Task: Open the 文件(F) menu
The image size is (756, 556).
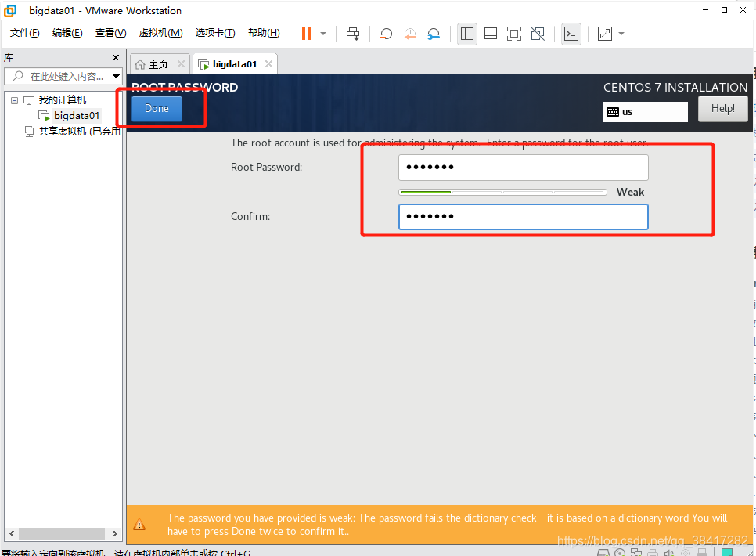Action: click(x=24, y=33)
